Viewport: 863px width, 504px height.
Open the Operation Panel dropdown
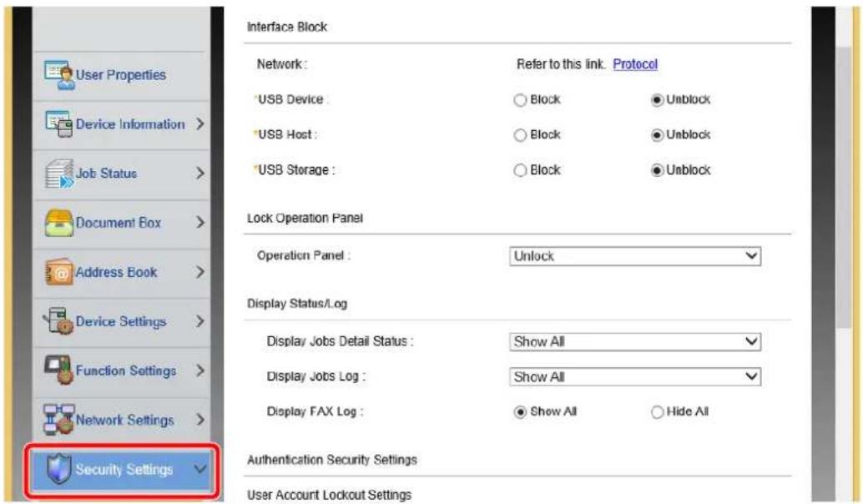click(x=635, y=256)
